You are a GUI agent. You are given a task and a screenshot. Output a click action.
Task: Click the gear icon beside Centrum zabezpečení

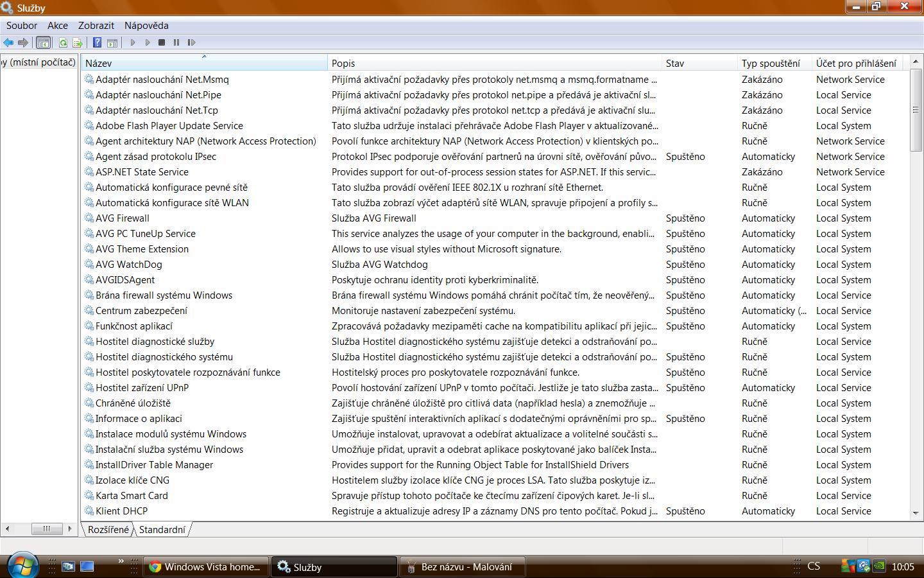(89, 311)
